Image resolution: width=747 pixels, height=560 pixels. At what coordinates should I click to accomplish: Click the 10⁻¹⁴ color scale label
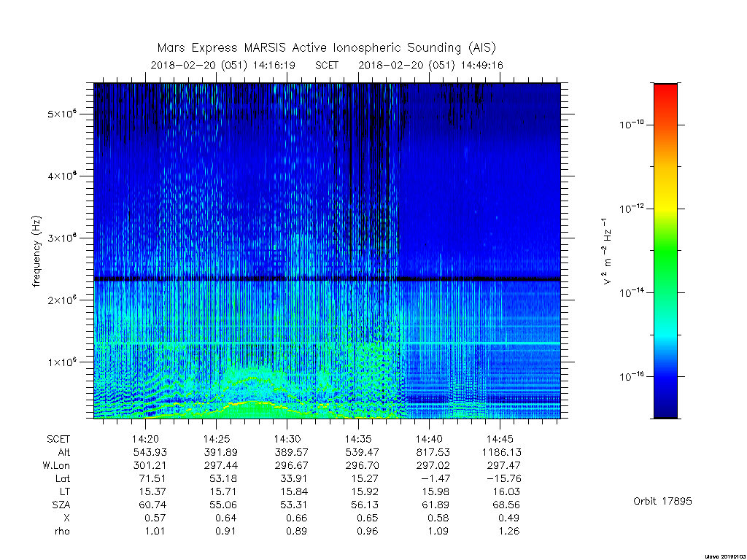click(631, 292)
